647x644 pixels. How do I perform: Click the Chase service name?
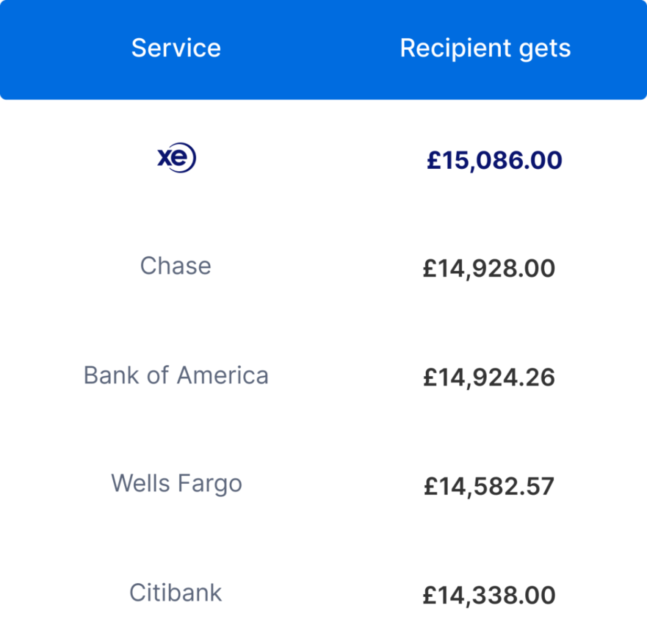pos(176,266)
